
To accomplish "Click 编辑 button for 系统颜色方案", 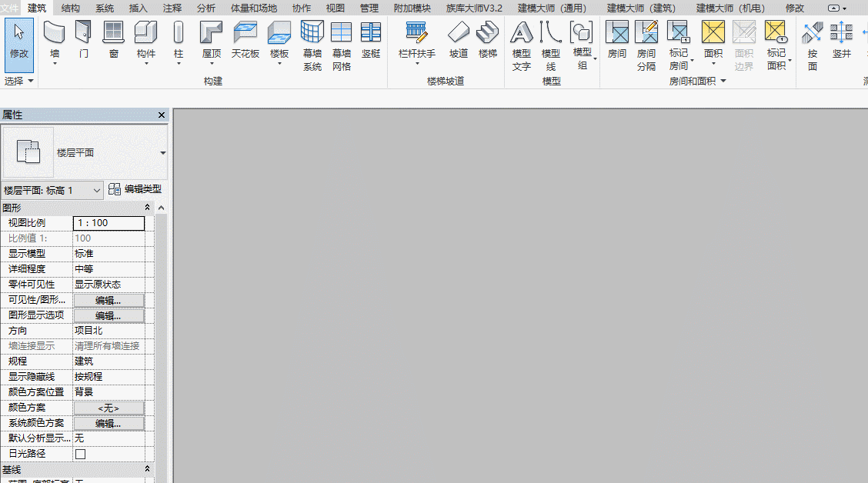I will (x=108, y=423).
